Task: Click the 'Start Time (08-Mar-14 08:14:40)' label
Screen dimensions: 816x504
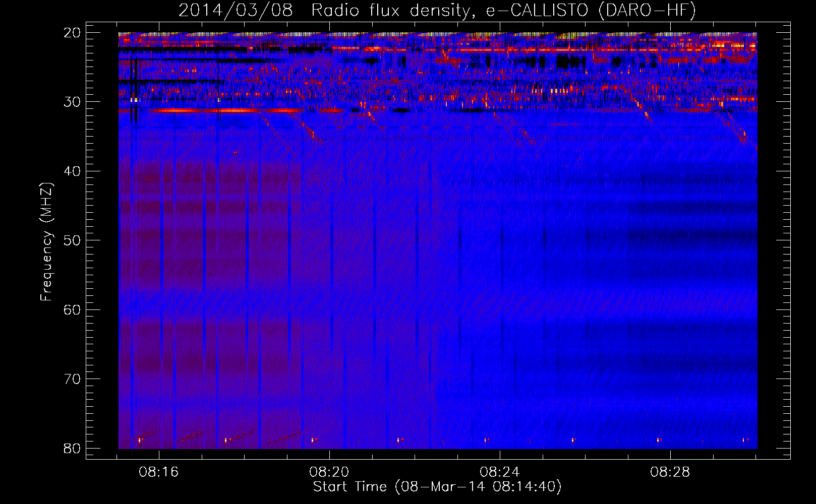Action: coord(437,487)
